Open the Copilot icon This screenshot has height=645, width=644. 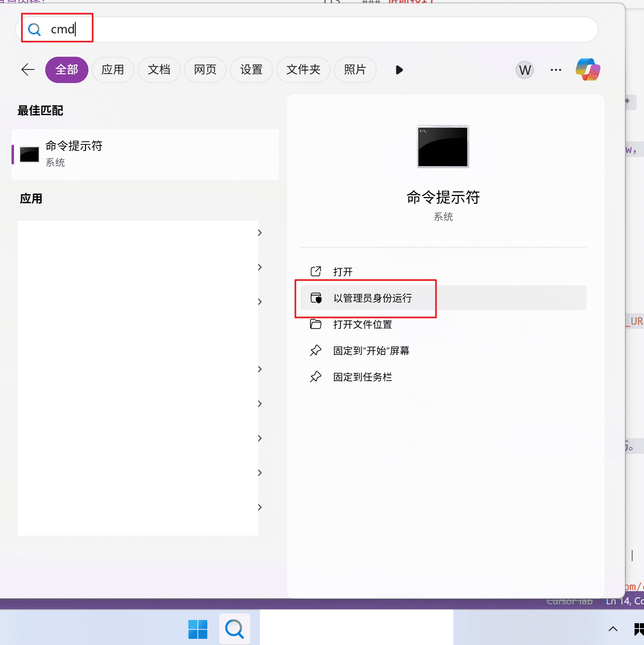coord(588,69)
